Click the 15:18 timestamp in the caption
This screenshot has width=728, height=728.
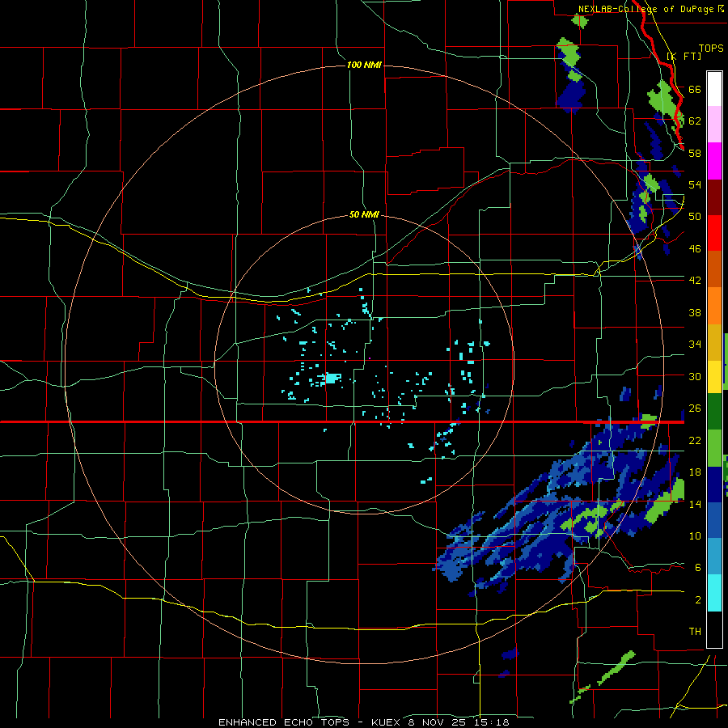492,722
